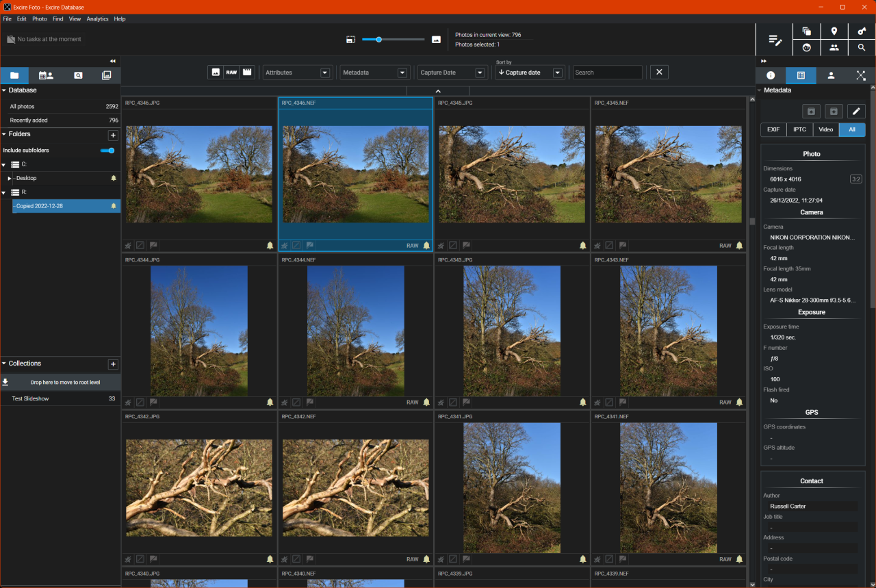
Task: Toggle the 3:2 aspect ratio badge
Action: point(855,179)
